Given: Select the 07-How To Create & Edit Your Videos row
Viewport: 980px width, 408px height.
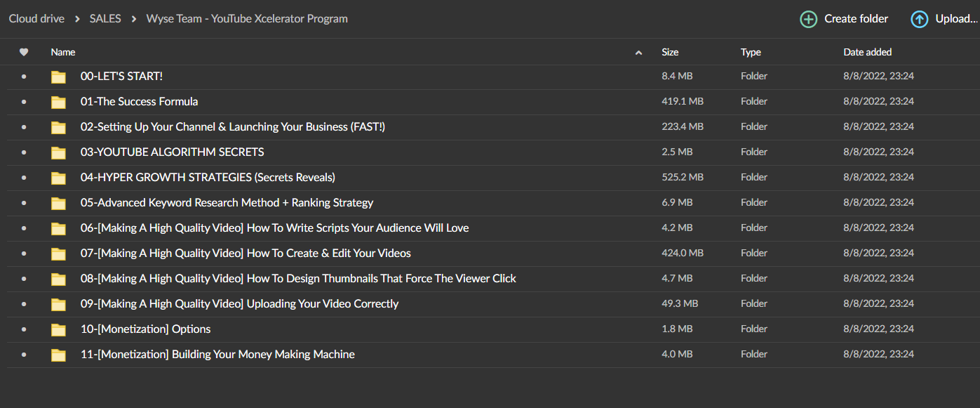Looking at the screenshot, I should (490, 254).
